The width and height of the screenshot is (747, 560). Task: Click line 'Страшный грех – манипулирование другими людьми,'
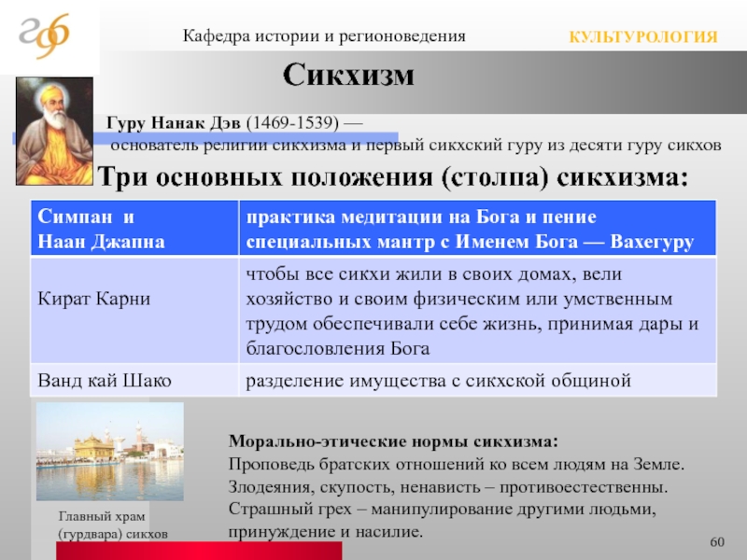443,509
